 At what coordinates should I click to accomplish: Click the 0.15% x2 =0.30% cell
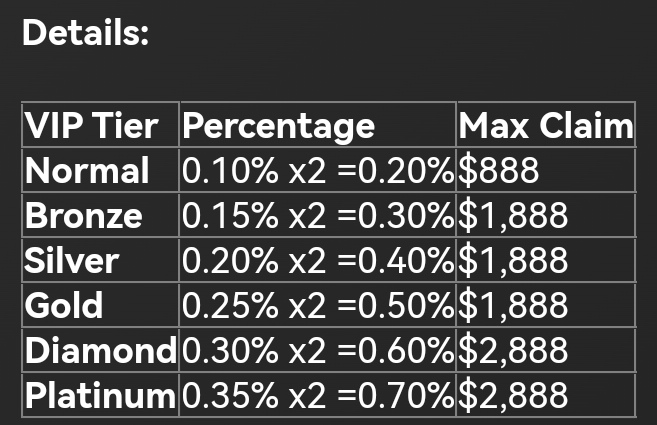[x=318, y=216]
